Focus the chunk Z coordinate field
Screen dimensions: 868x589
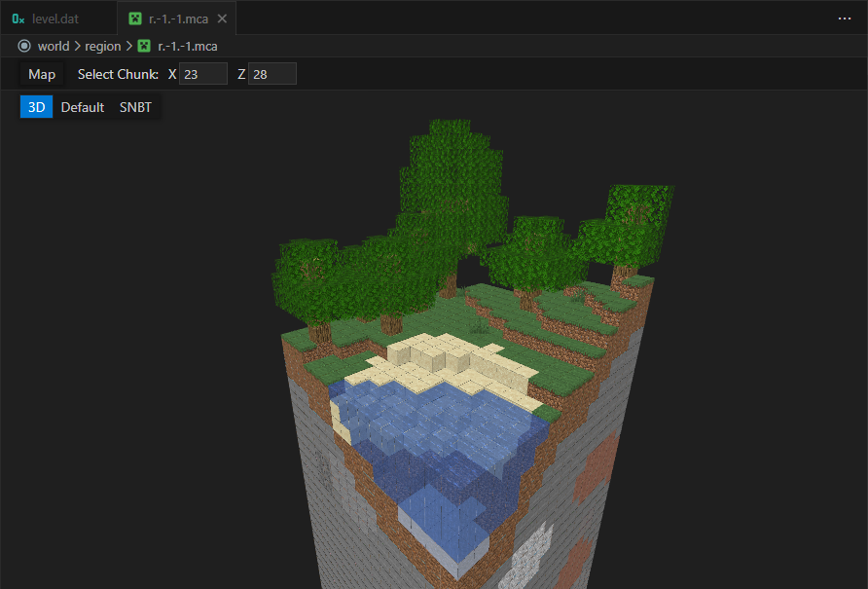point(271,74)
